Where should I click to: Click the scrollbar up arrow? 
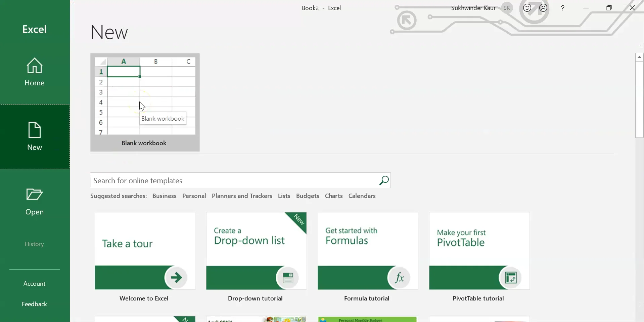639,57
